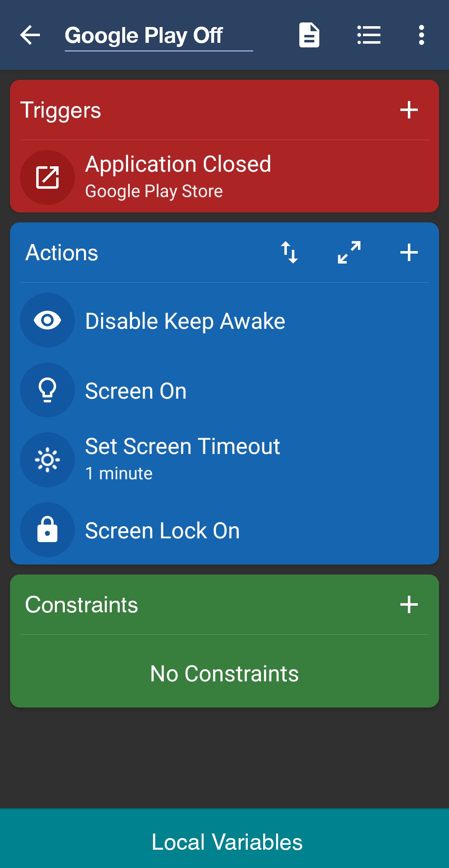This screenshot has width=449, height=868.
Task: Tap the Application Closed launch icon
Action: click(x=47, y=178)
